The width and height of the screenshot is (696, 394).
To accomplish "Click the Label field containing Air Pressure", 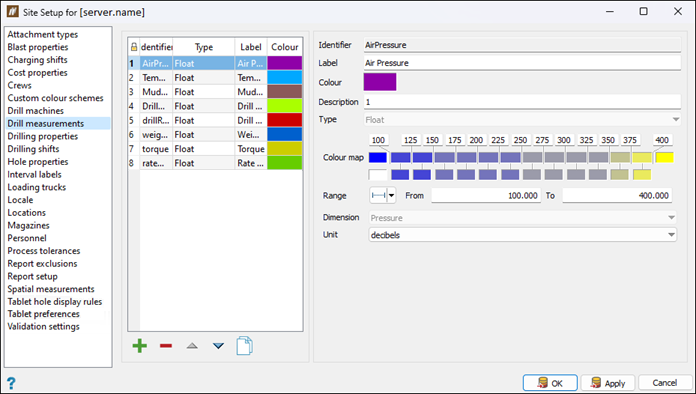I will coord(522,63).
